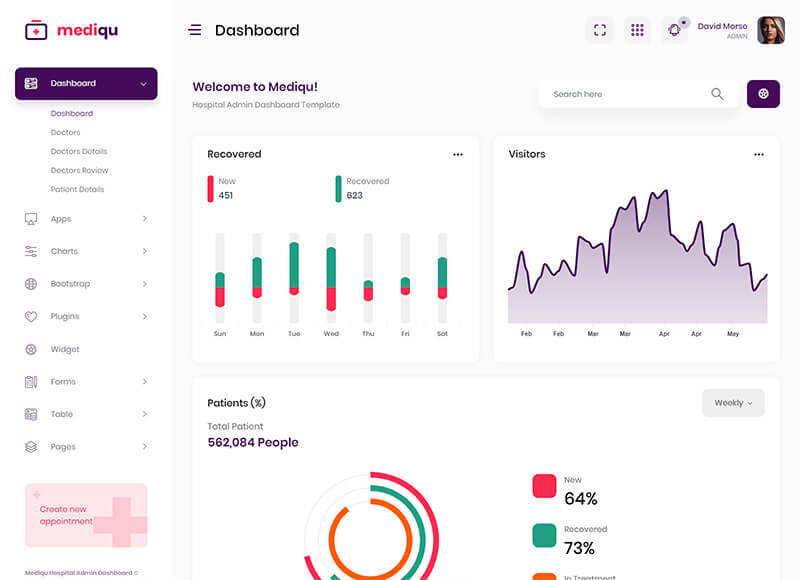The width and height of the screenshot is (800, 580).
Task: Click the Widget sidebar icon
Action: click(x=31, y=349)
